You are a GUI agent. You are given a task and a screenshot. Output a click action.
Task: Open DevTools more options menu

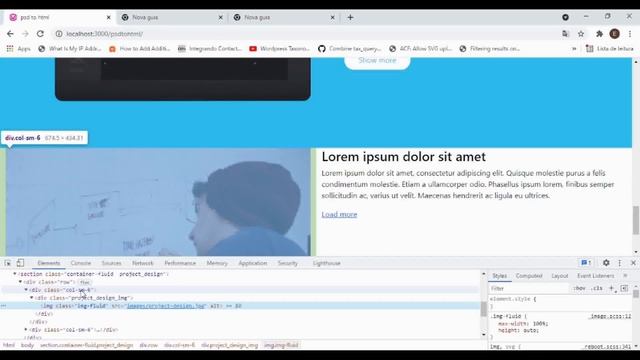pyautogui.click(x=620, y=263)
